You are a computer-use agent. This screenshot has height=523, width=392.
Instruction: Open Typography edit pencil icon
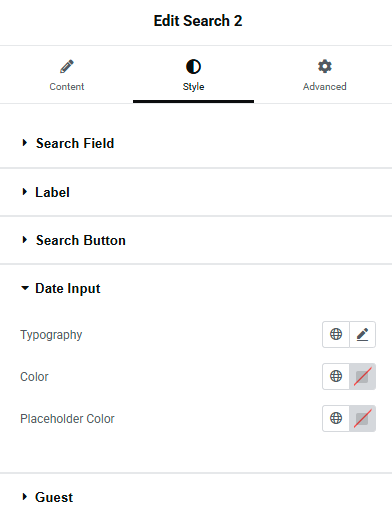click(x=362, y=334)
